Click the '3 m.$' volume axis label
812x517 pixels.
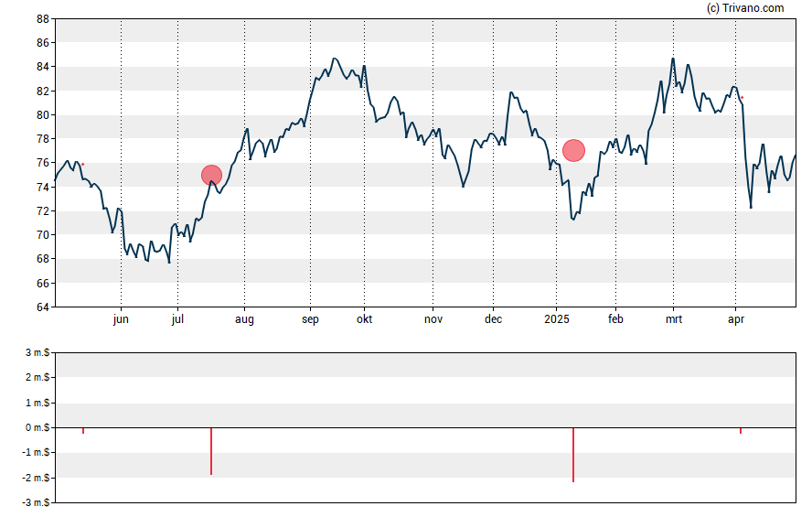pos(37,353)
